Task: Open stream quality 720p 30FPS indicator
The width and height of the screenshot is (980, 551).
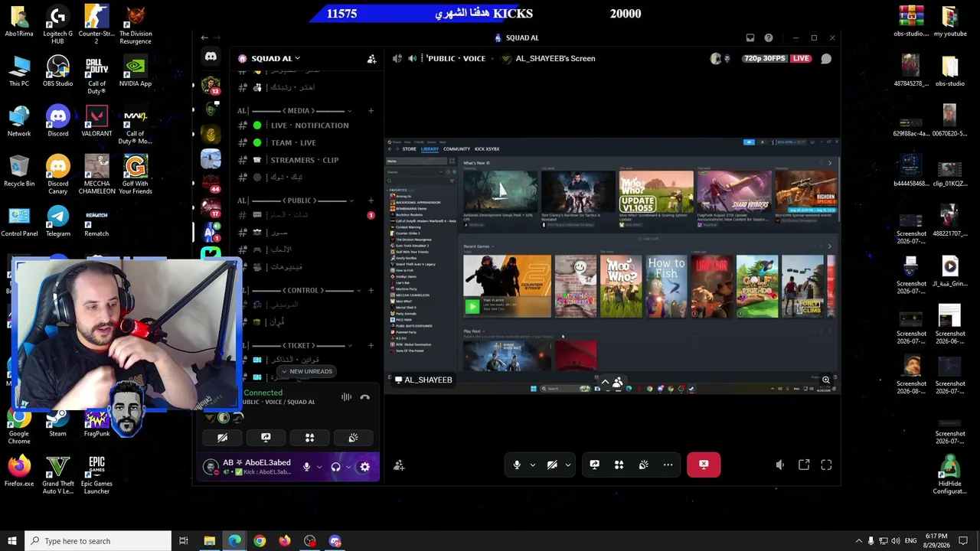Action: click(x=764, y=58)
